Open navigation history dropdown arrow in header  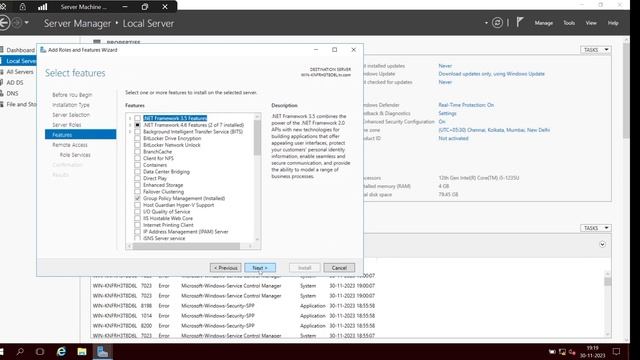point(27,23)
